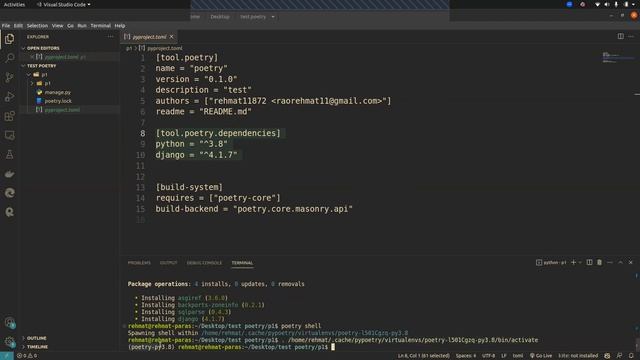Open the Run and Debug view
This screenshot has width=640, height=360.
(9, 97)
